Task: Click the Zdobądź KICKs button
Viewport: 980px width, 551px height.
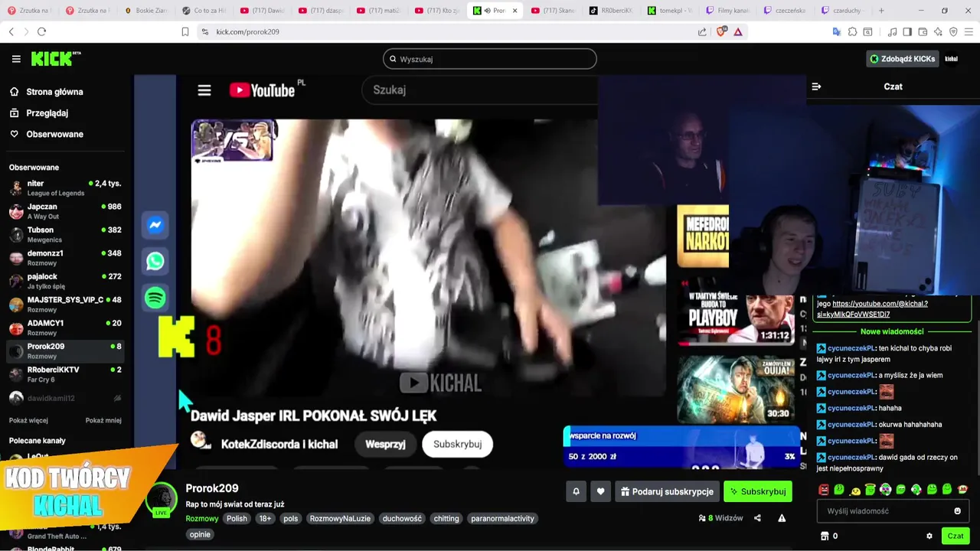Action: coord(902,59)
